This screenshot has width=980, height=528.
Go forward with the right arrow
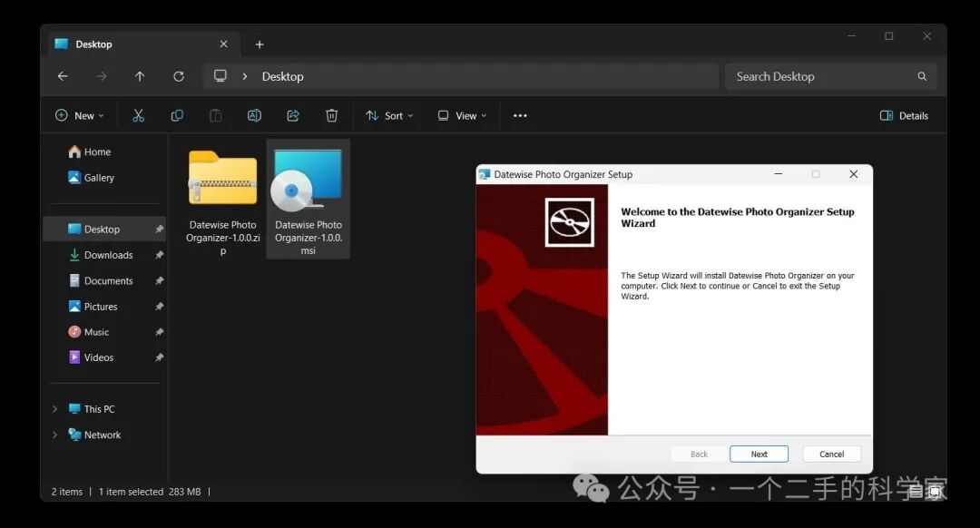(x=102, y=76)
